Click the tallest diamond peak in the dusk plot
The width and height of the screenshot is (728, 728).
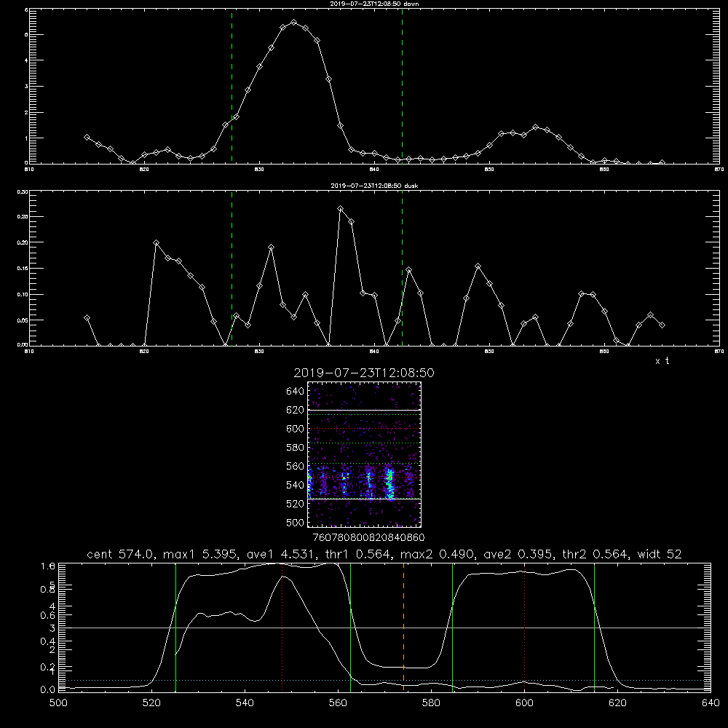point(340,209)
